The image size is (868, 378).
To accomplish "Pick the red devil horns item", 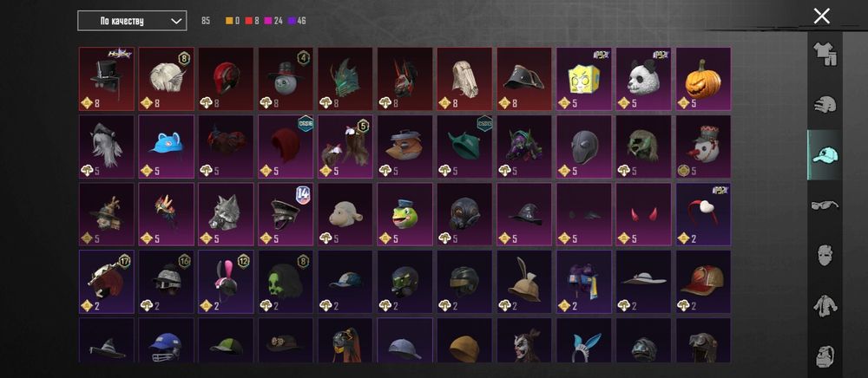I will point(643,214).
